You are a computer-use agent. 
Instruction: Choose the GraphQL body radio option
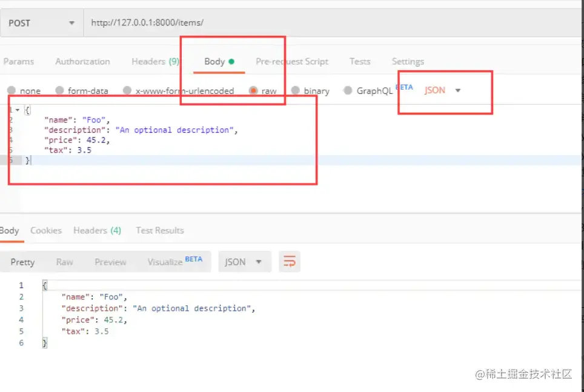(348, 90)
